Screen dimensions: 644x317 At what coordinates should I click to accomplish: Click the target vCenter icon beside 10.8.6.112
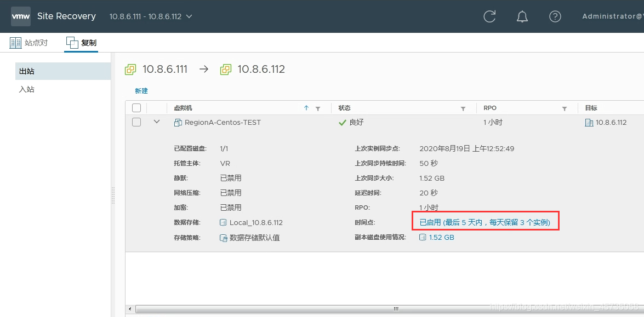pyautogui.click(x=225, y=70)
